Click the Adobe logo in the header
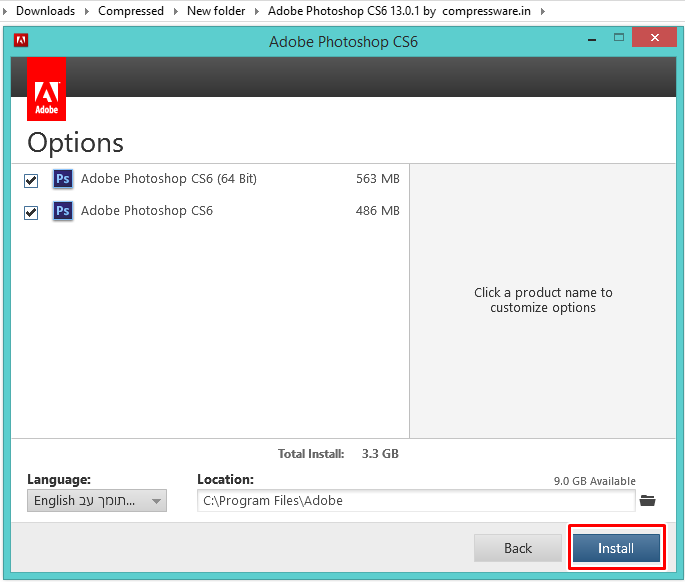The image size is (685, 582). [x=46, y=89]
